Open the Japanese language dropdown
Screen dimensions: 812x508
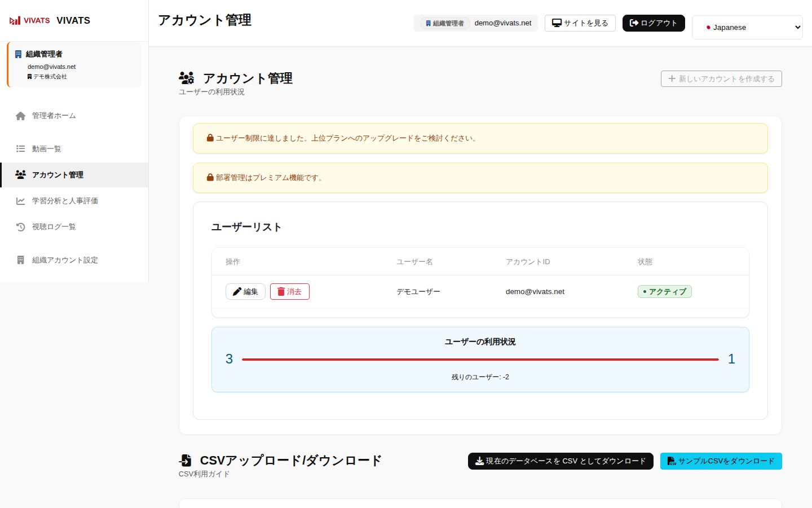747,27
